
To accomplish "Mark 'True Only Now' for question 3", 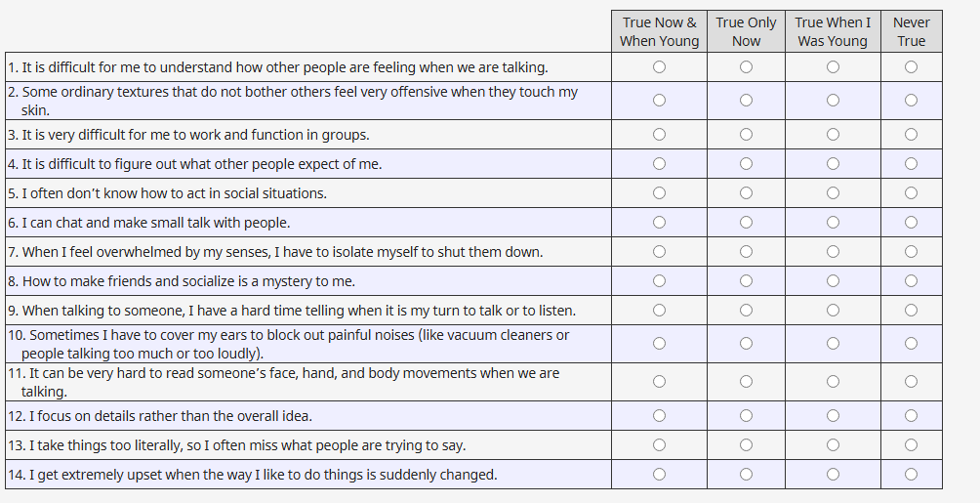I will (x=746, y=135).
